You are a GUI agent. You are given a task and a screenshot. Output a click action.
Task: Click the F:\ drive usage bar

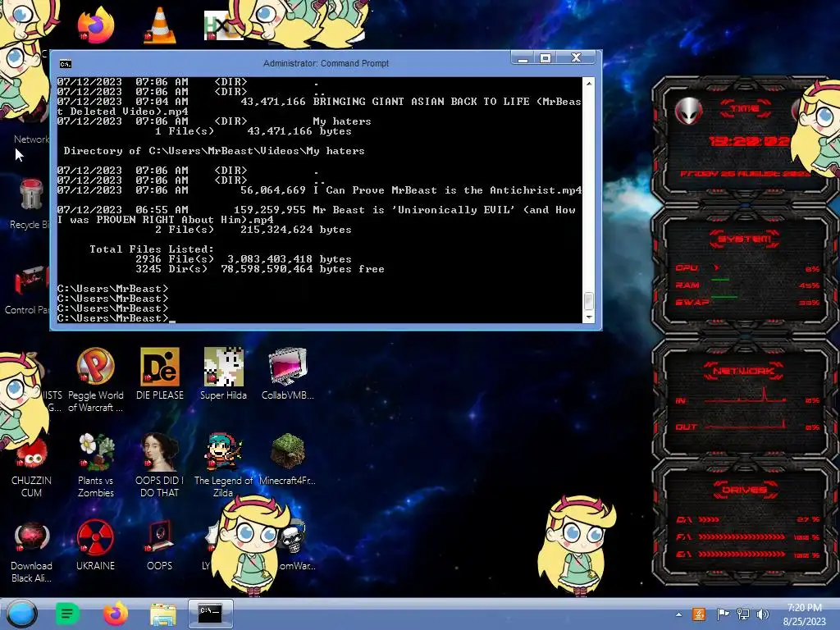[742, 536]
